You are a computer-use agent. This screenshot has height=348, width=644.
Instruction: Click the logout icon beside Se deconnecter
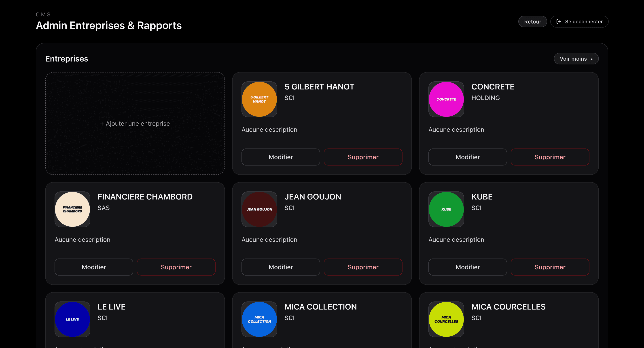[559, 21]
